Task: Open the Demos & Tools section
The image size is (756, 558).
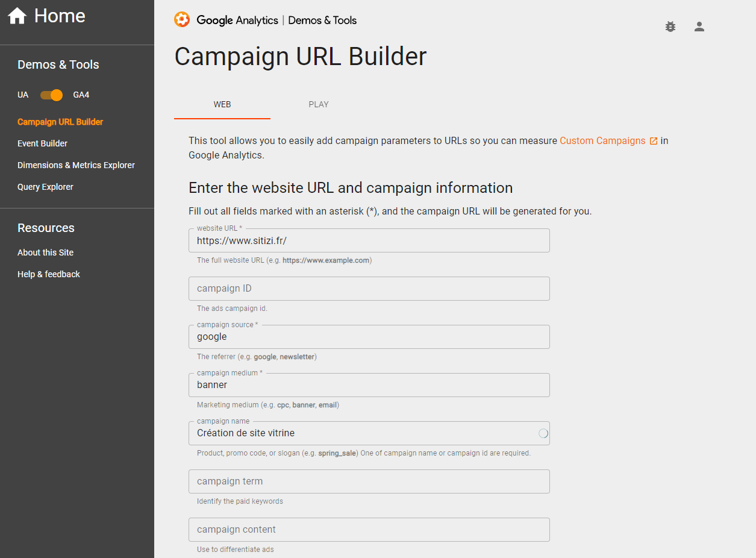Action: [x=58, y=64]
